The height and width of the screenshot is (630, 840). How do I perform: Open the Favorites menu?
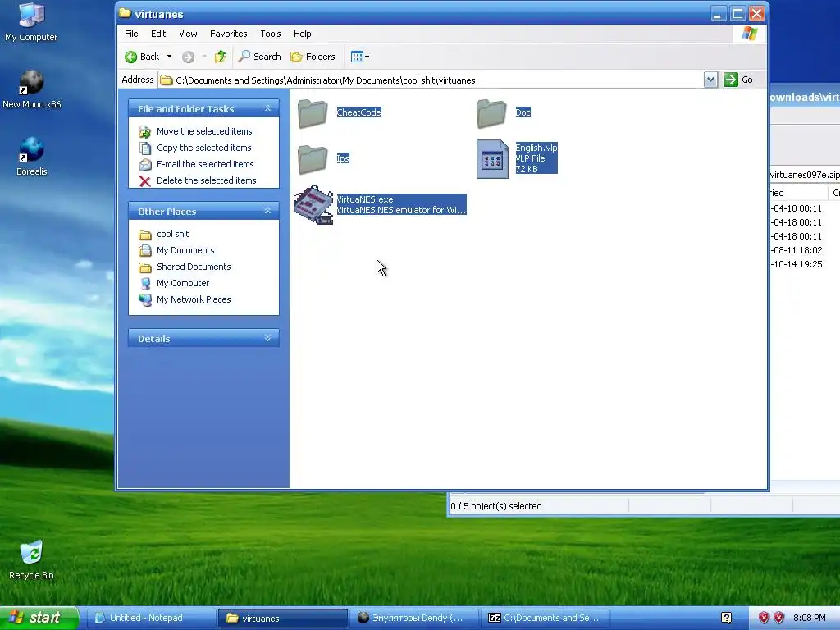point(229,34)
